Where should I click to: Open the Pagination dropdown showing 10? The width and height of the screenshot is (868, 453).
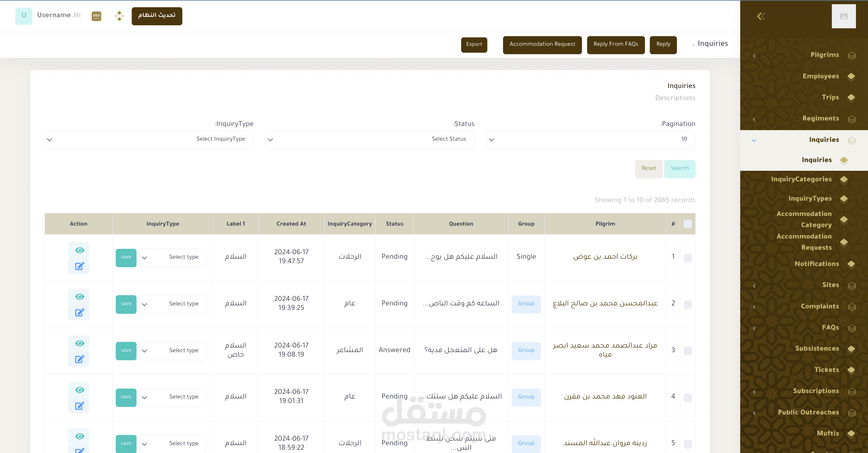point(591,139)
